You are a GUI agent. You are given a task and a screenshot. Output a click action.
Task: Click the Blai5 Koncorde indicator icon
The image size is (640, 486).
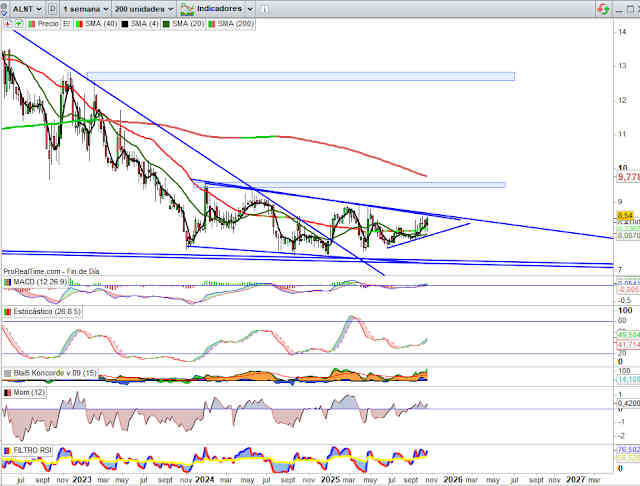[x=8, y=374]
